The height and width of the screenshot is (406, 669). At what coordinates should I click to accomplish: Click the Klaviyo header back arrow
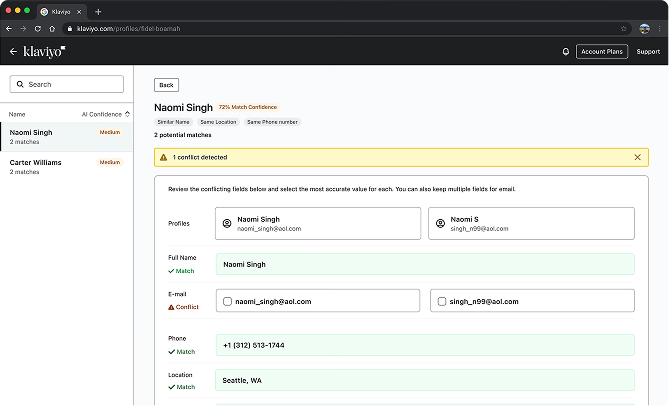point(13,52)
